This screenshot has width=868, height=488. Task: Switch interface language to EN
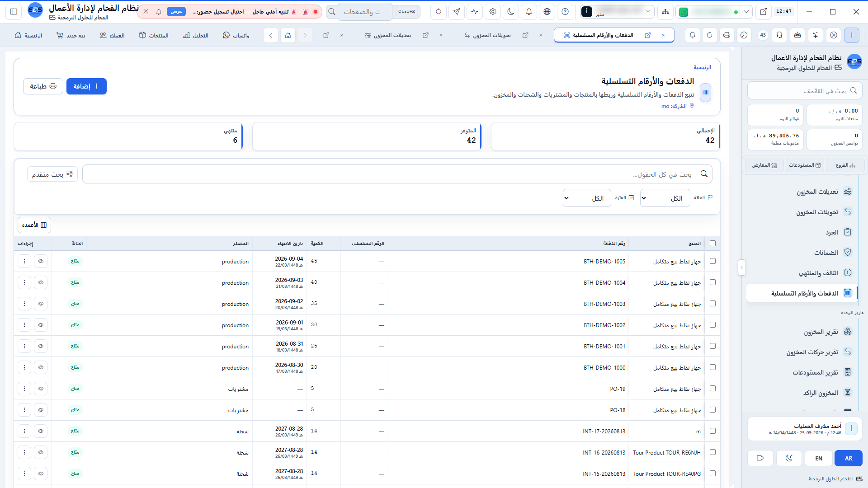(x=819, y=458)
